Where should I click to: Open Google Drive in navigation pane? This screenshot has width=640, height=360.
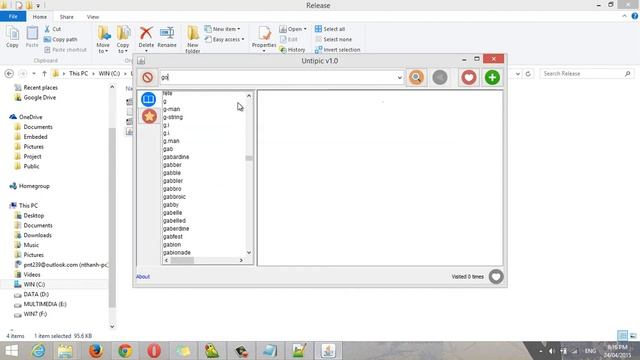click(40, 98)
